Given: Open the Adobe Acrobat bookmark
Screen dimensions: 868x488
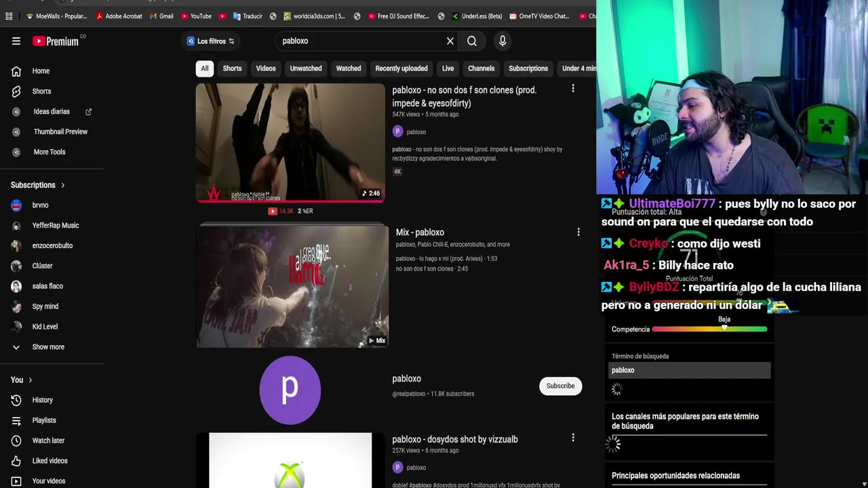Looking at the screenshot, I should pyautogui.click(x=119, y=16).
